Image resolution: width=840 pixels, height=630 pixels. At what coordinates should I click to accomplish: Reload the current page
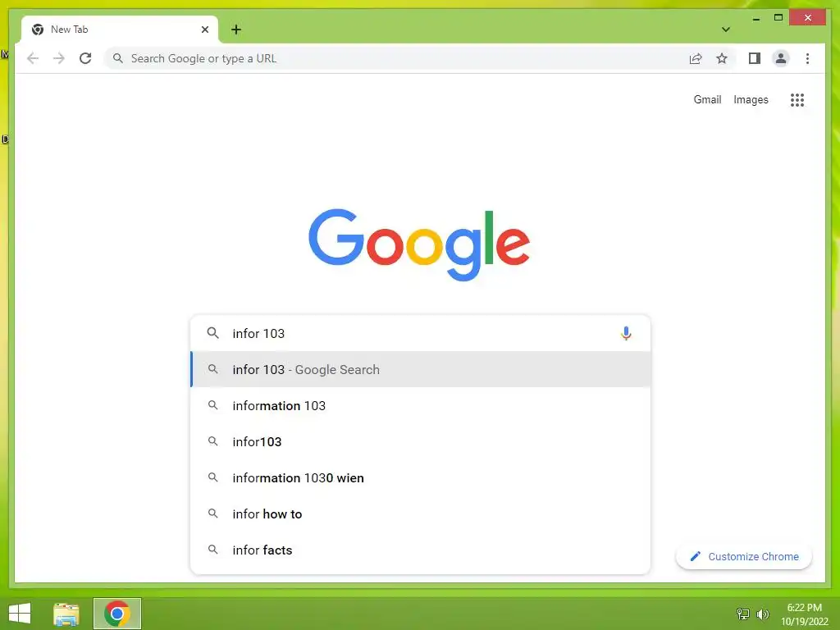click(85, 58)
